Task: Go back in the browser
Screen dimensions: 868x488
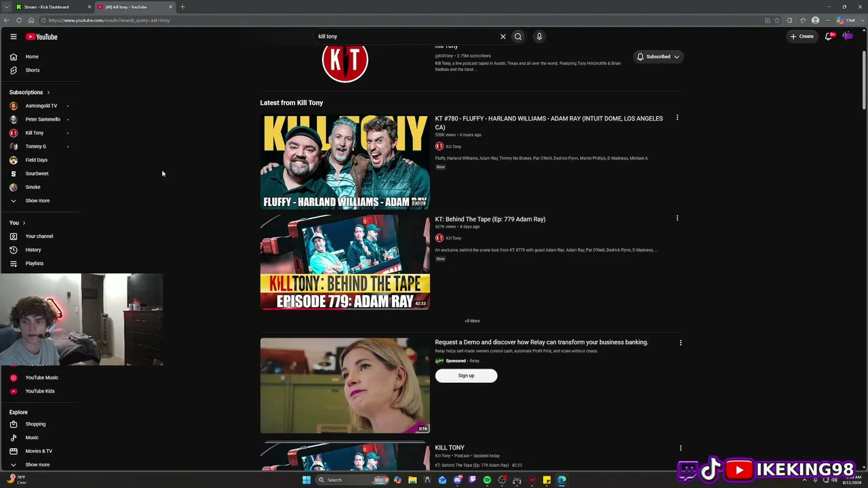Action: tap(7, 20)
